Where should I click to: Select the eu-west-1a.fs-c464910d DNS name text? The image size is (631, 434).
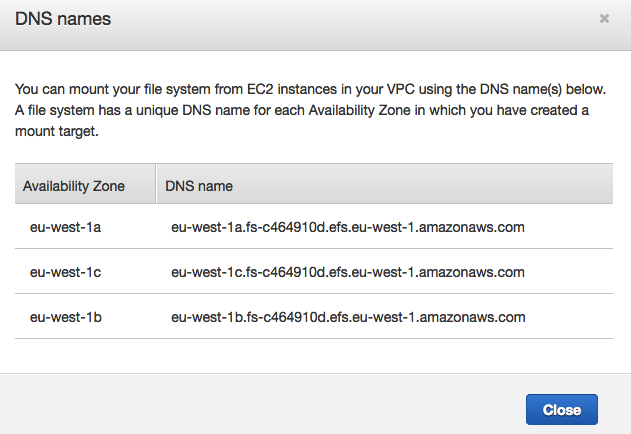pos(348,227)
